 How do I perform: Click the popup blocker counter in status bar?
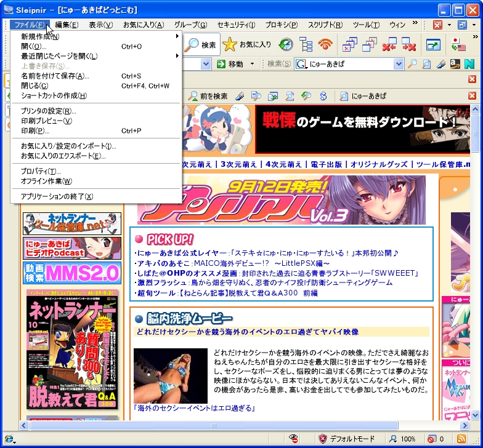pos(436,438)
